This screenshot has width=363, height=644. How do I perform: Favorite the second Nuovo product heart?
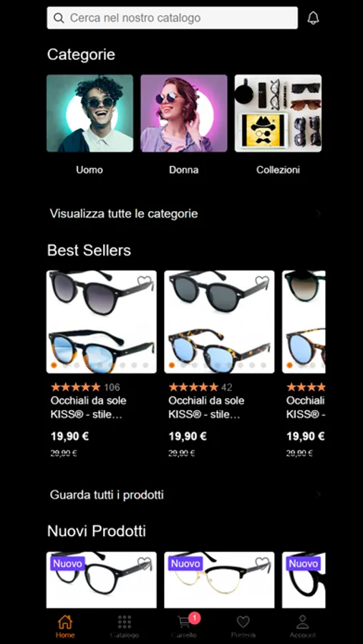(x=262, y=562)
